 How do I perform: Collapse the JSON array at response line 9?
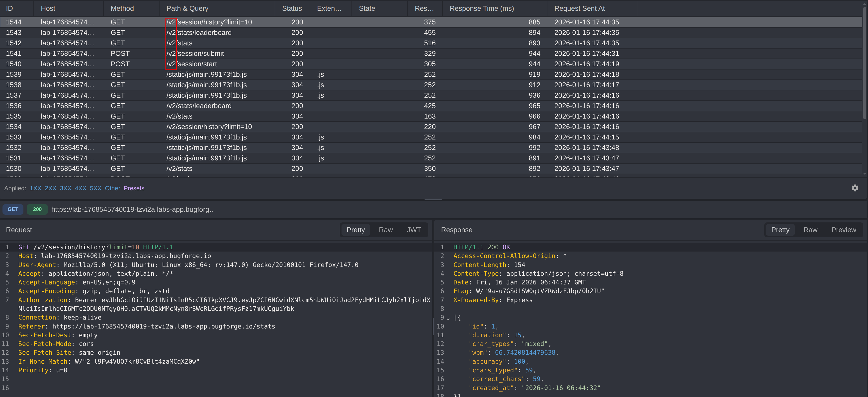click(x=448, y=318)
